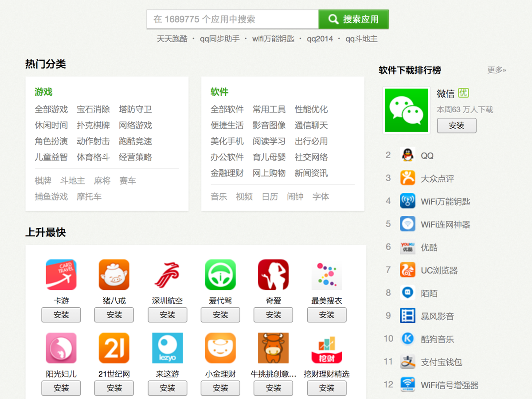Click the 大众点评 name in rankings
The width and height of the screenshot is (532, 399).
click(x=437, y=179)
